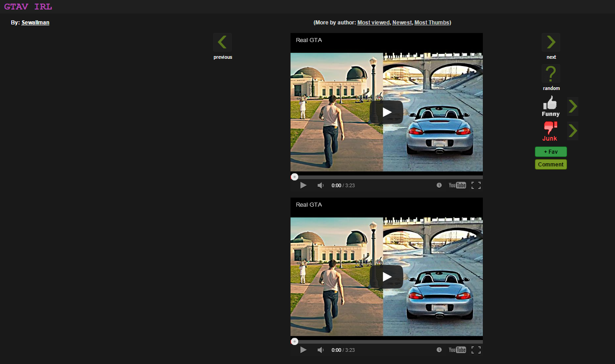Mute the bottom video's volume

320,350
